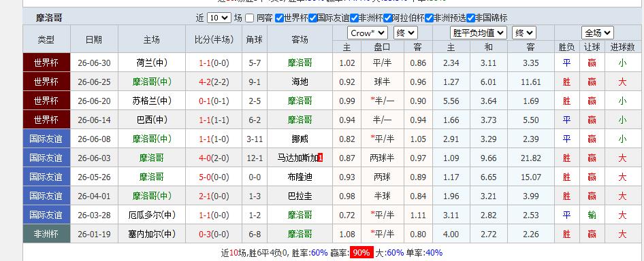Click the 11.61 away odds value
This screenshot has height=261, width=644.
[x=530, y=82]
